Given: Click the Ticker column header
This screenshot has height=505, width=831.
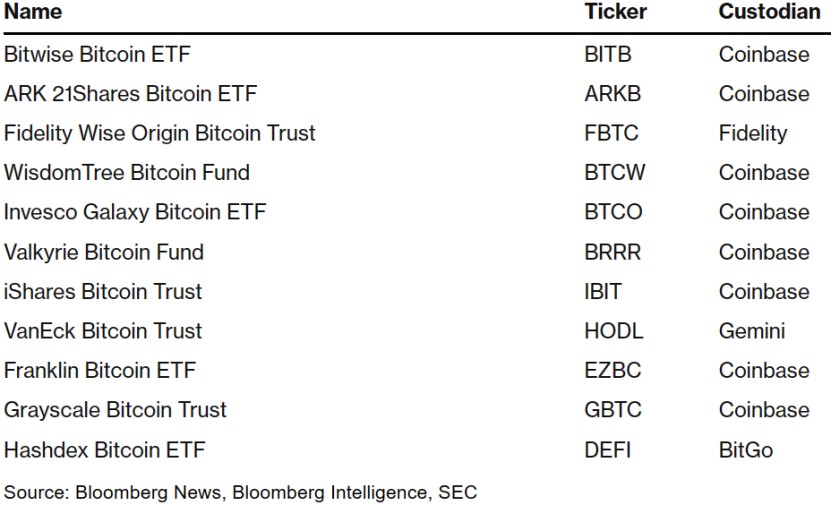Looking at the screenshot, I should (615, 12).
